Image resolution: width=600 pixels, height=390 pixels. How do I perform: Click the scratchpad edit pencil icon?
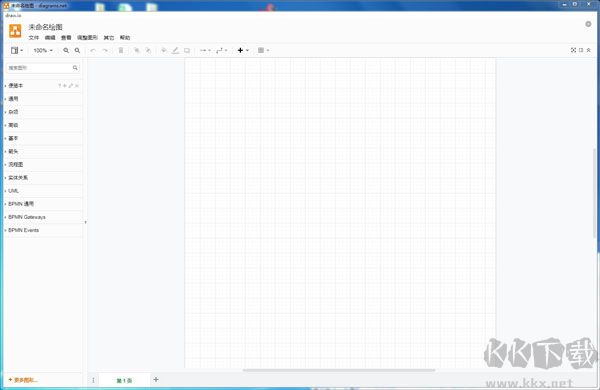[71, 86]
